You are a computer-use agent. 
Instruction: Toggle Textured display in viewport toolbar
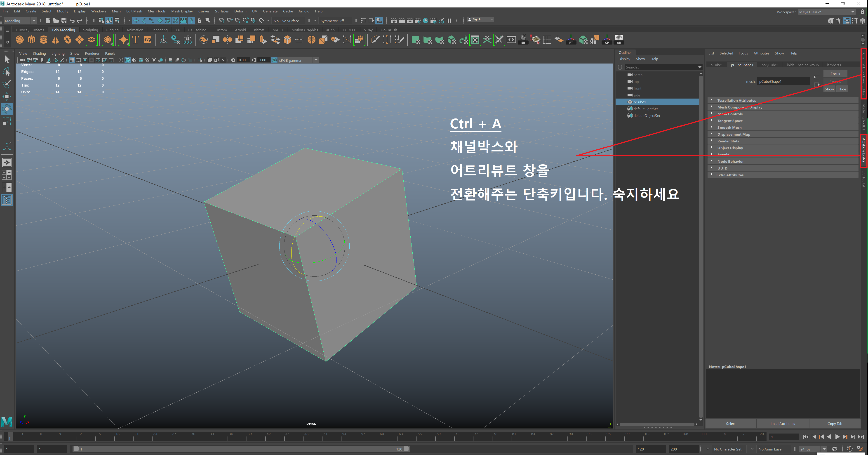coord(147,60)
